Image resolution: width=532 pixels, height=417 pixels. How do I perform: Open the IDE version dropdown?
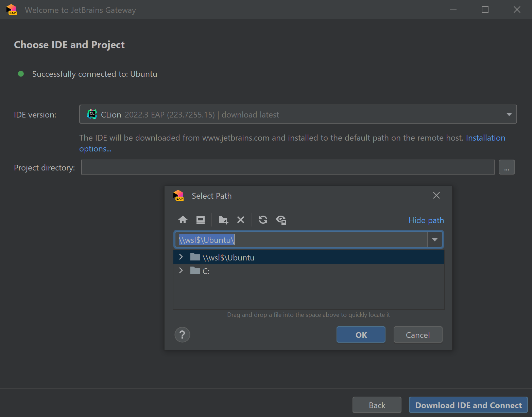point(509,114)
